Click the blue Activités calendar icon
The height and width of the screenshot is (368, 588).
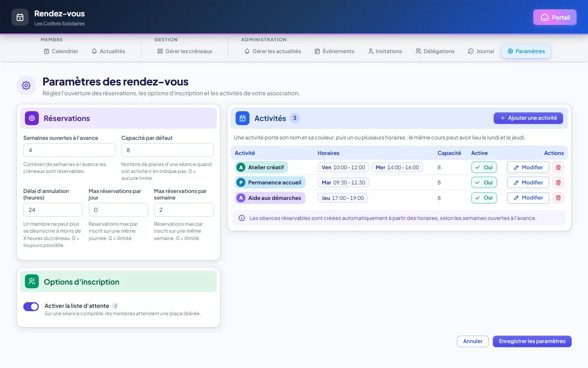pos(243,118)
